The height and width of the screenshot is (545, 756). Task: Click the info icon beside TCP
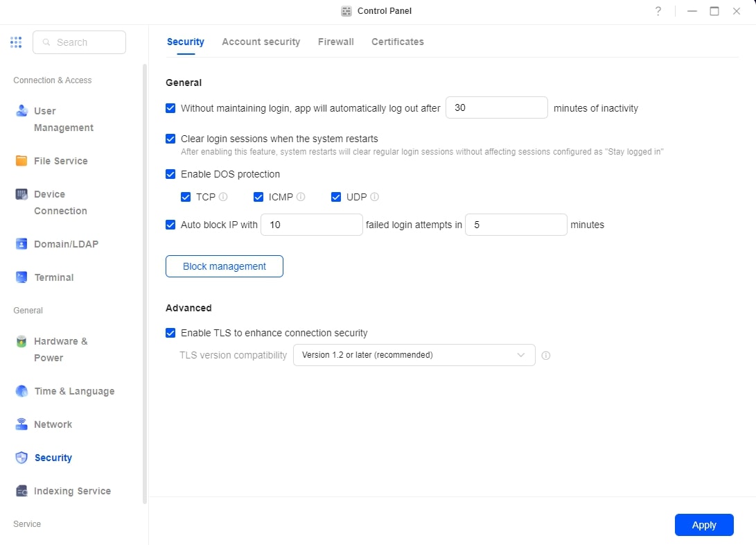(x=223, y=197)
